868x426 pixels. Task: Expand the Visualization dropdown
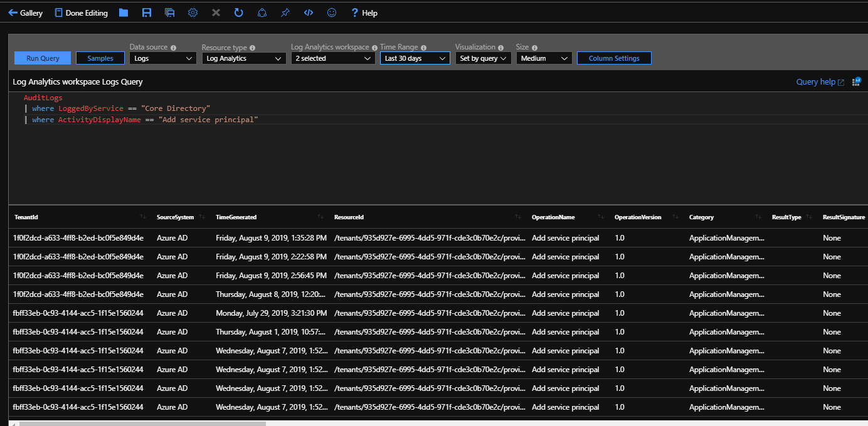coord(483,58)
